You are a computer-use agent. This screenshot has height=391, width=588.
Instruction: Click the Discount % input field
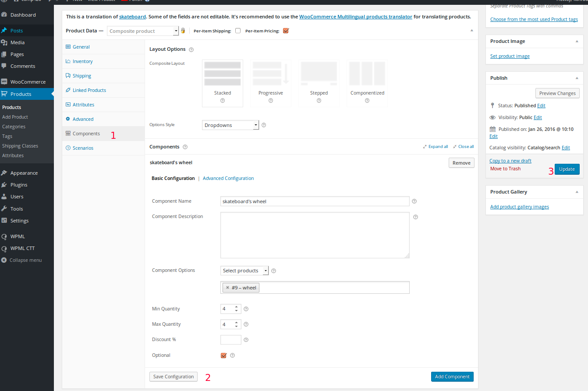pos(231,340)
